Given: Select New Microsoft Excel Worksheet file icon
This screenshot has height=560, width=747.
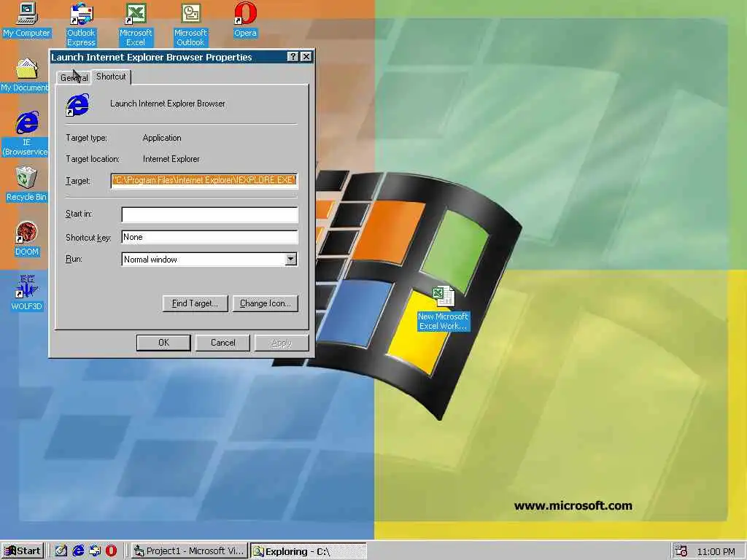Looking at the screenshot, I should click(x=444, y=308).
